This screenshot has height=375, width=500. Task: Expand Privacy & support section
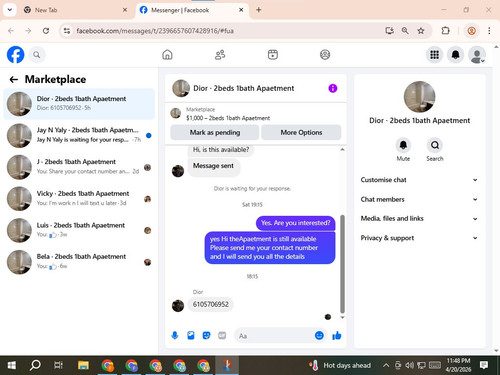coord(419,238)
